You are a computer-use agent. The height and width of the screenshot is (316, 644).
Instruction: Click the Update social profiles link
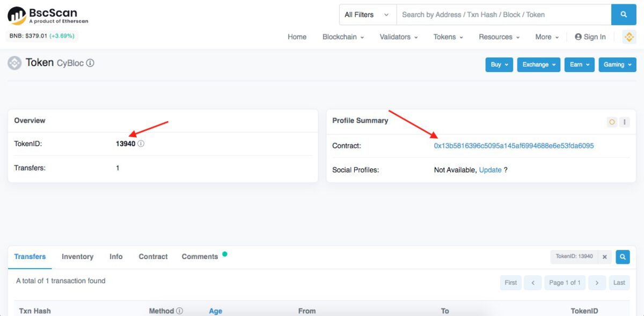point(490,170)
